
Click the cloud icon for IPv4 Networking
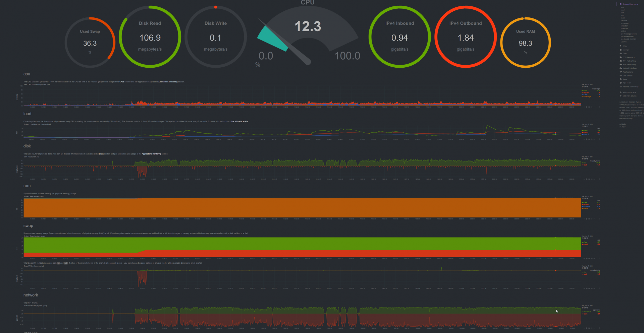coord(621,61)
